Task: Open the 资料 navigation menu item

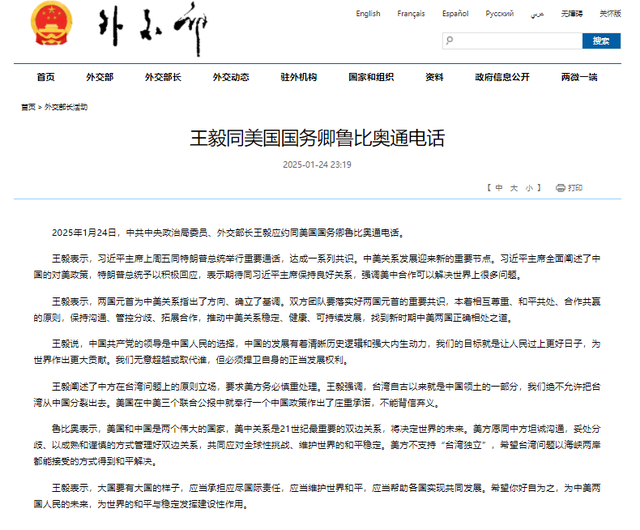Action: [x=434, y=77]
